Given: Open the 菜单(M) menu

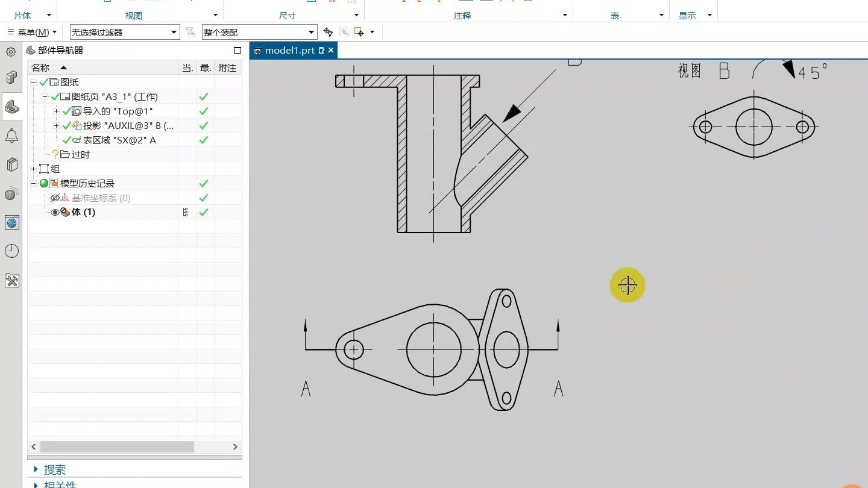Looking at the screenshot, I should click(33, 33).
